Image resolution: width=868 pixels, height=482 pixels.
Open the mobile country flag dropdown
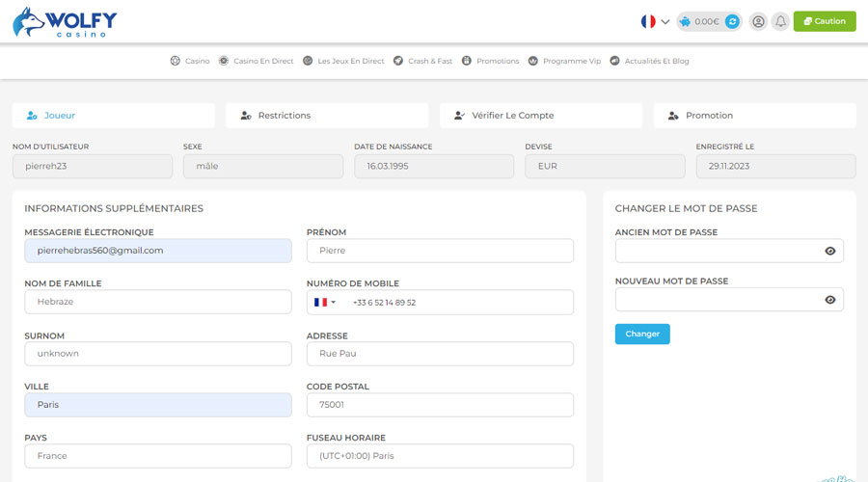325,302
